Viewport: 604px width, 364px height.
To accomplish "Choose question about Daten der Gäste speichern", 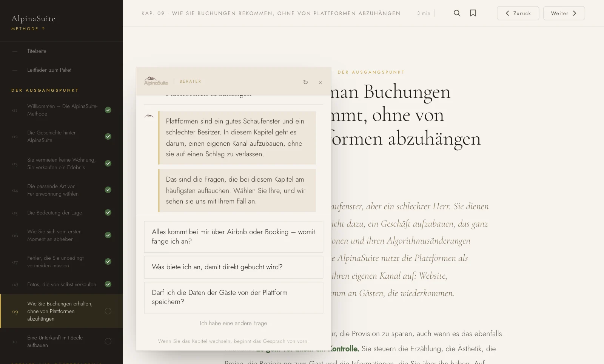I will 233,298.
